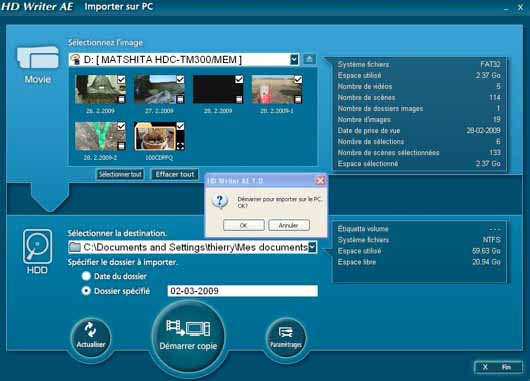Select the 100CDPFQ image folder thumbnail
530x381 pixels.
[159, 136]
